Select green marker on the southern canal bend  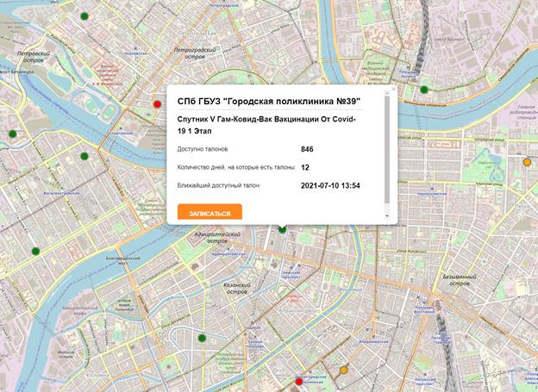(202, 338)
